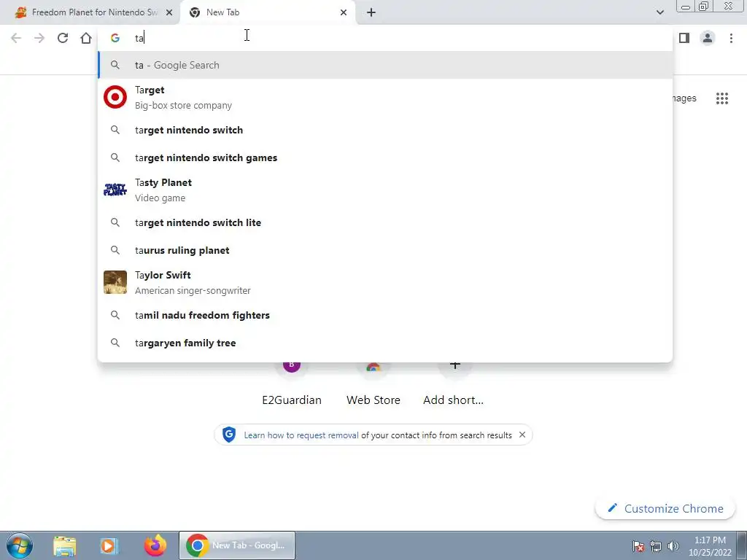
Task: Choose 'taurus ruling planet' suggestion
Action: (385, 250)
